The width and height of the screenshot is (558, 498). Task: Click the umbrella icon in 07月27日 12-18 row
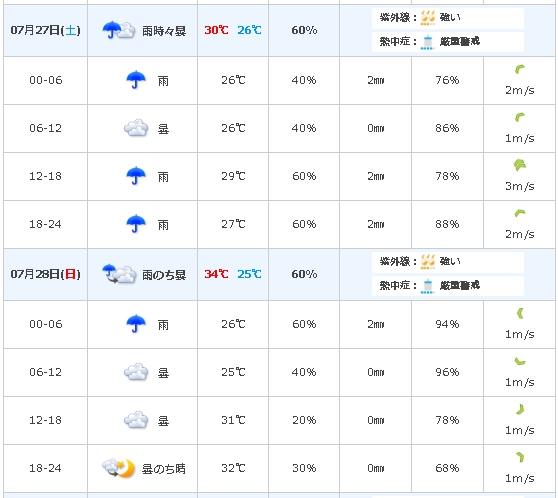[x=136, y=176]
